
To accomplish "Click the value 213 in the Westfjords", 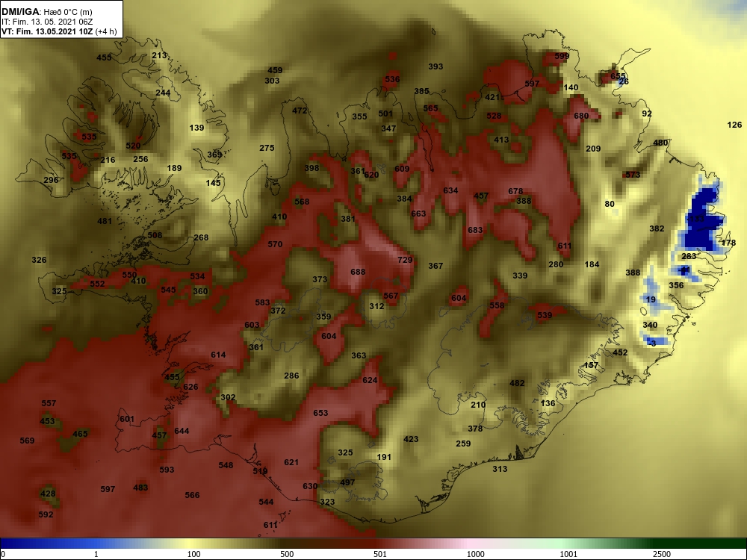I will tap(159, 55).
